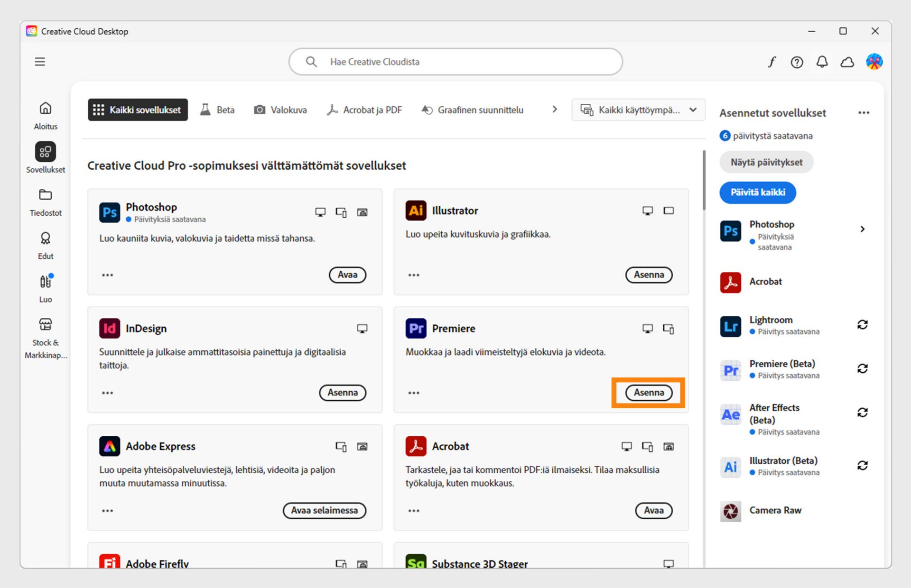Click Avaa selaimessa on Adobe Express
Screen dimensions: 911x588
click(x=325, y=510)
